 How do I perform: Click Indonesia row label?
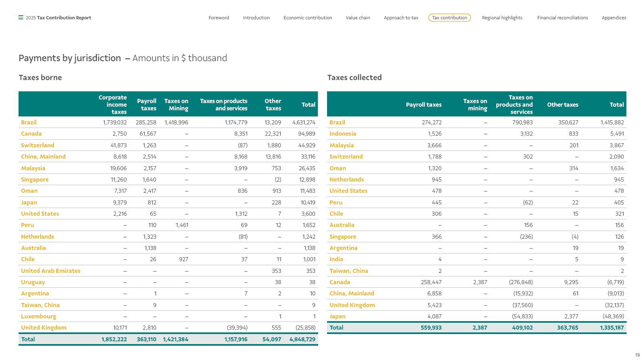(x=343, y=134)
